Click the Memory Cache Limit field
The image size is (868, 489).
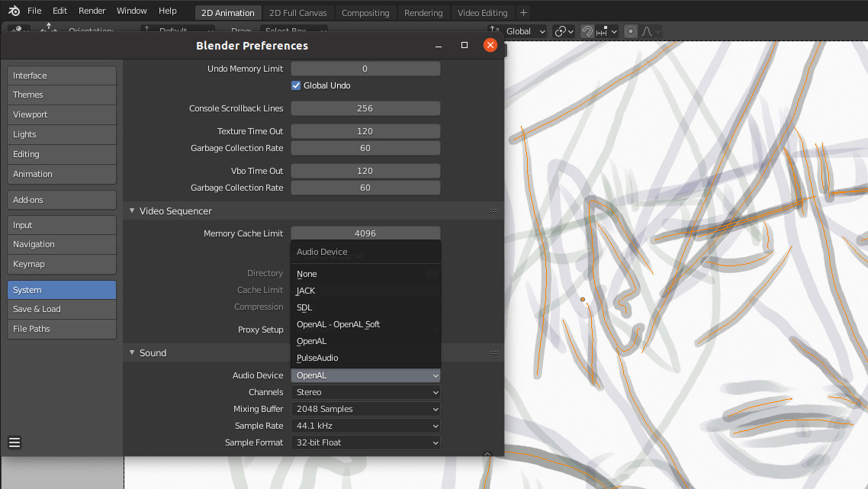click(365, 233)
